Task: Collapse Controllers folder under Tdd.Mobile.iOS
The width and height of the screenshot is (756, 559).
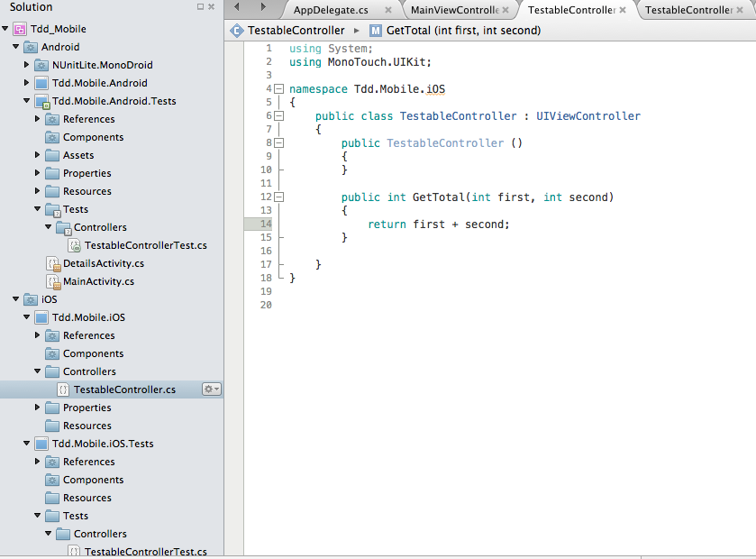Action: coord(37,371)
